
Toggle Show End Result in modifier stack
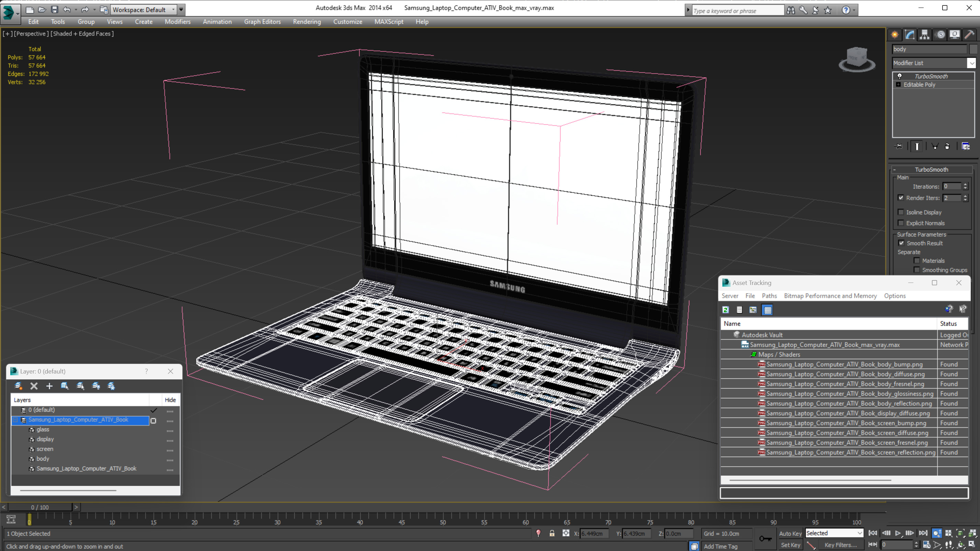917,146
